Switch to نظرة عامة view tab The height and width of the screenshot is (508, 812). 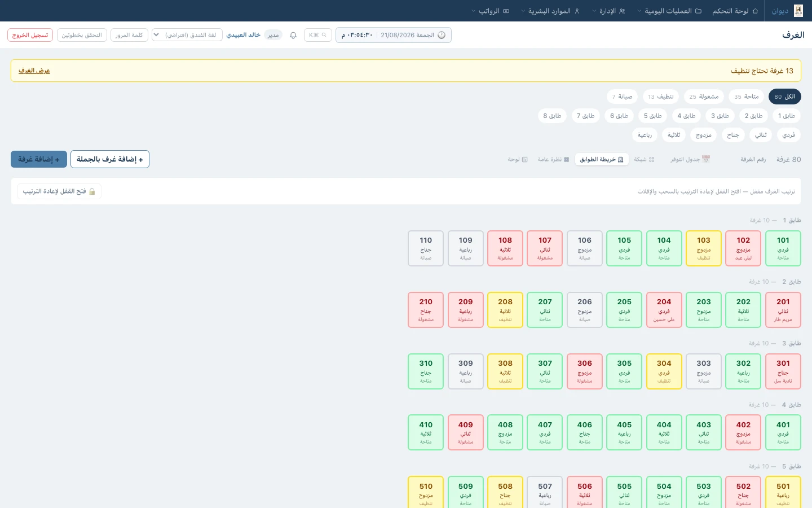coord(553,159)
